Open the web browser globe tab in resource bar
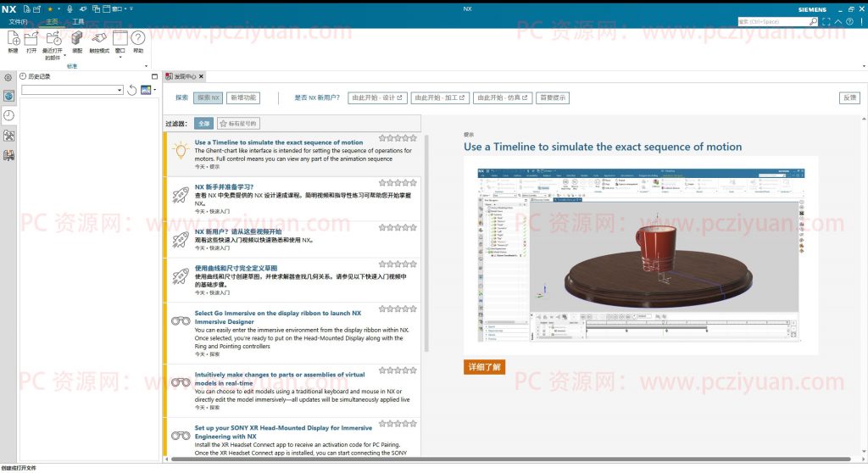This screenshot has width=868, height=473. click(8, 97)
